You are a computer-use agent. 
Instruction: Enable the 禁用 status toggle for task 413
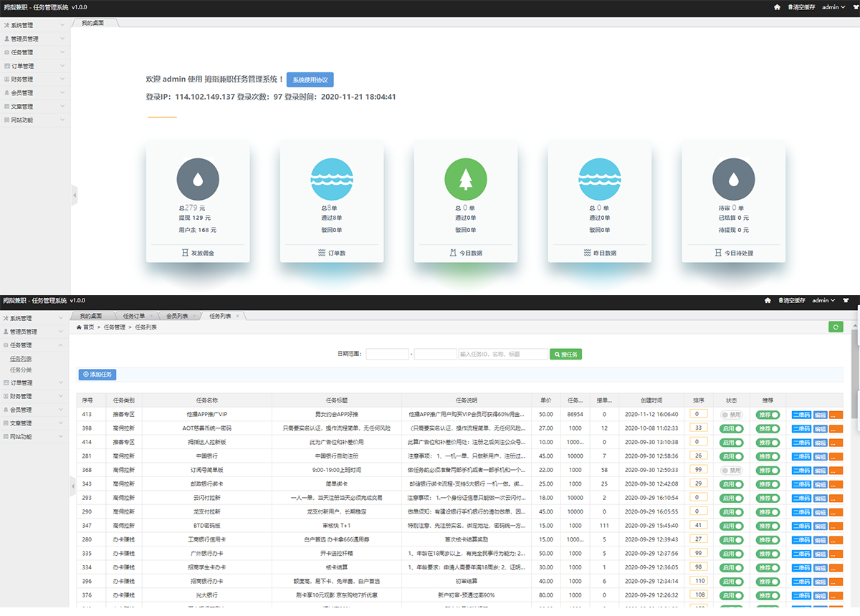pos(732,414)
